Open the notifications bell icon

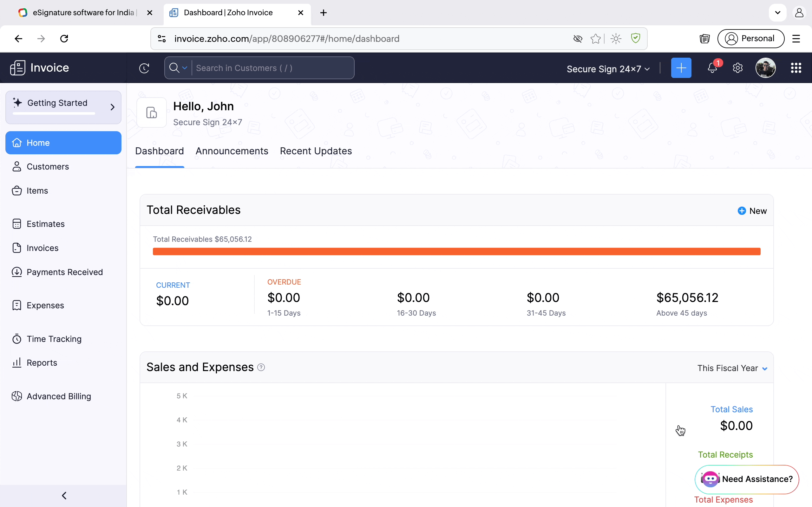712,68
